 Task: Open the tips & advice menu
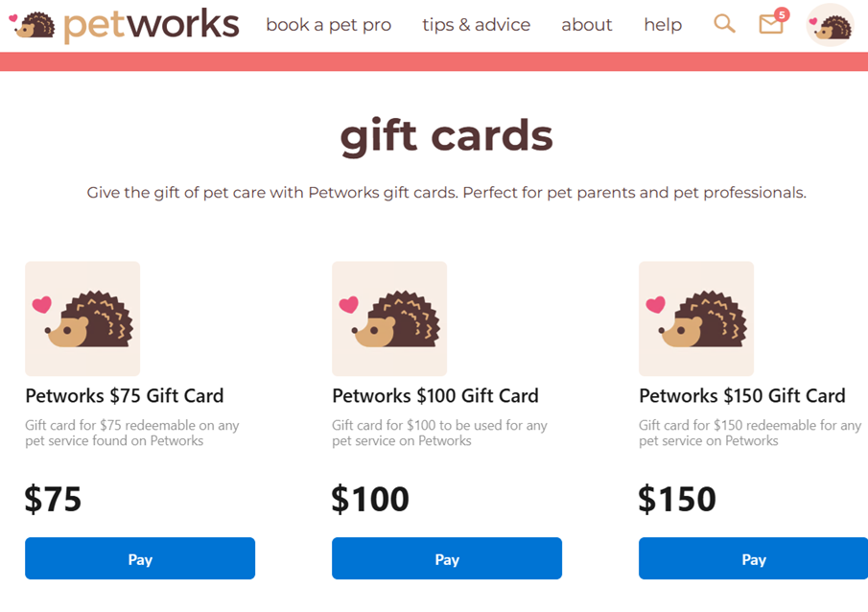(477, 25)
